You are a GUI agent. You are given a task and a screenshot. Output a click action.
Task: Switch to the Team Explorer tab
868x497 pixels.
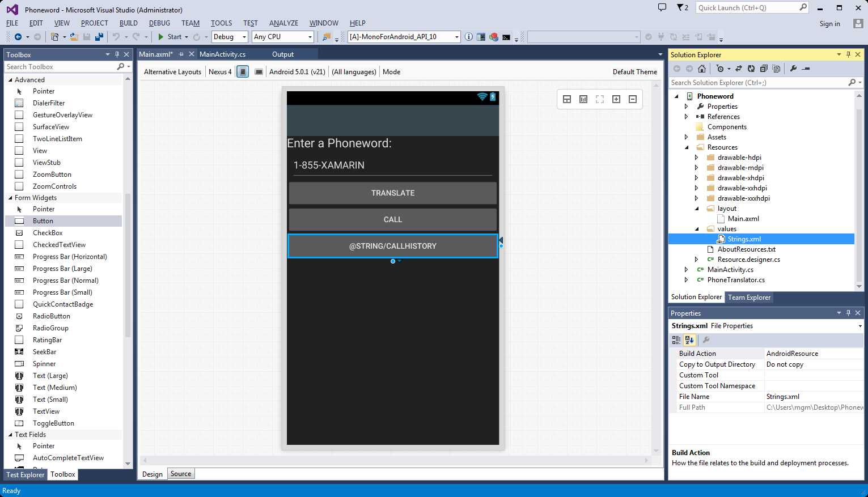(749, 298)
